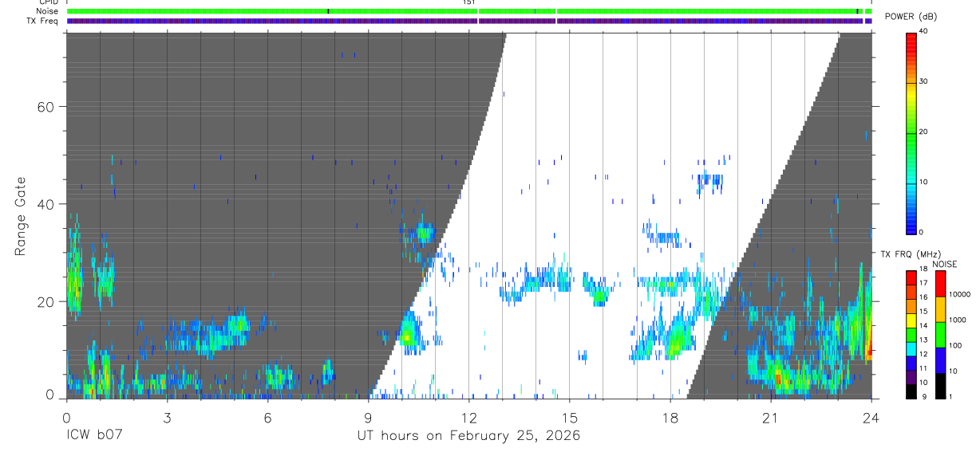
Task: Click the 100 label in the NOISE legend
Action: click(x=955, y=346)
